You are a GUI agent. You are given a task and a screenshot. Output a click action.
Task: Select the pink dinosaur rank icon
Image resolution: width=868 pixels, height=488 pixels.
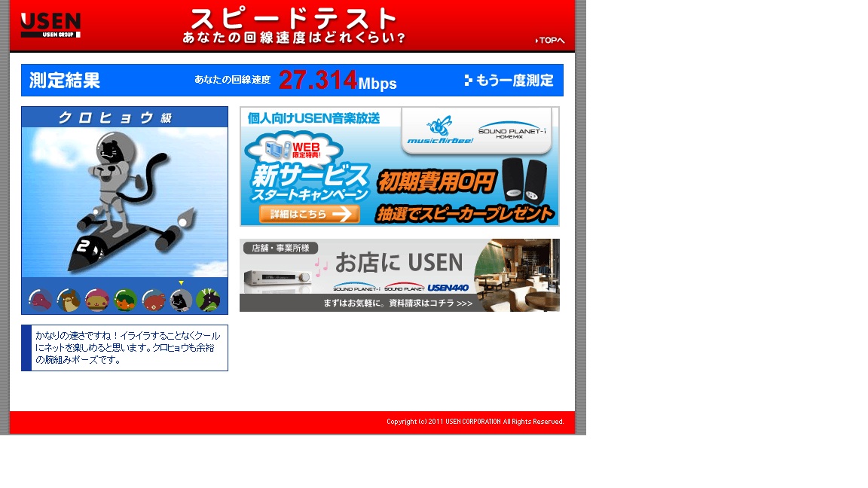tap(41, 300)
